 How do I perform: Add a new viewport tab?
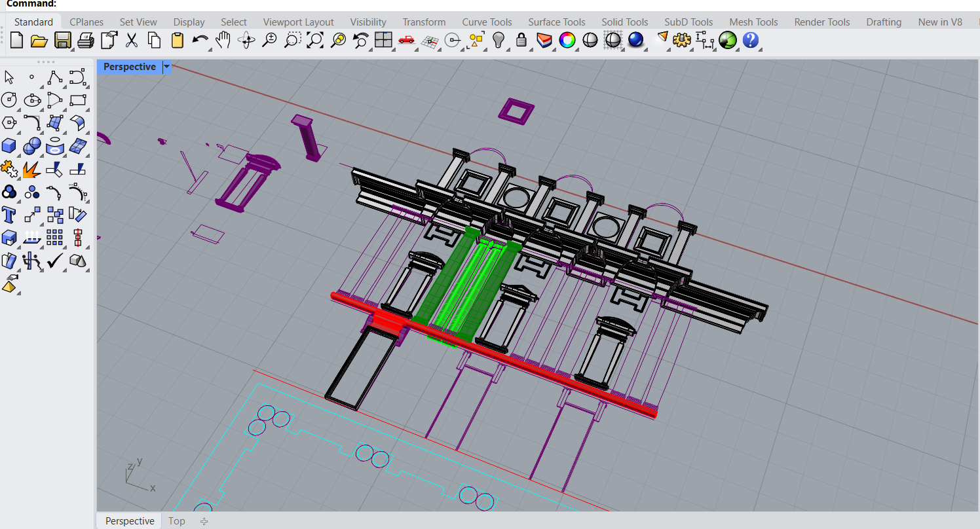pyautogui.click(x=204, y=521)
